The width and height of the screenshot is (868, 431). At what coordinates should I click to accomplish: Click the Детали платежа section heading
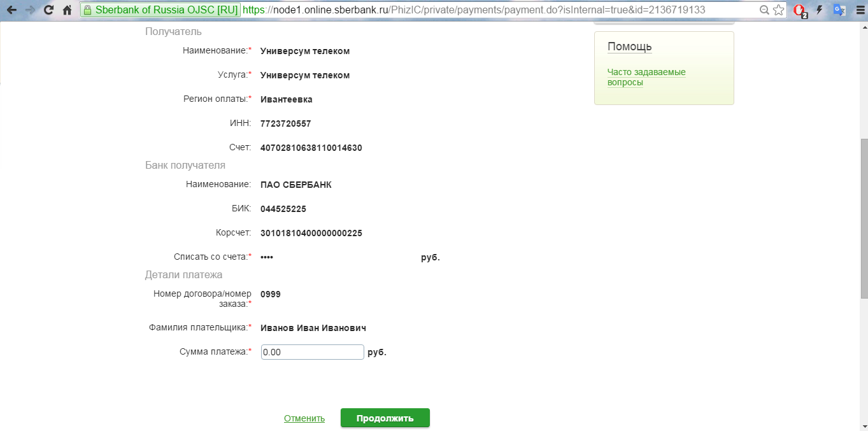point(183,274)
